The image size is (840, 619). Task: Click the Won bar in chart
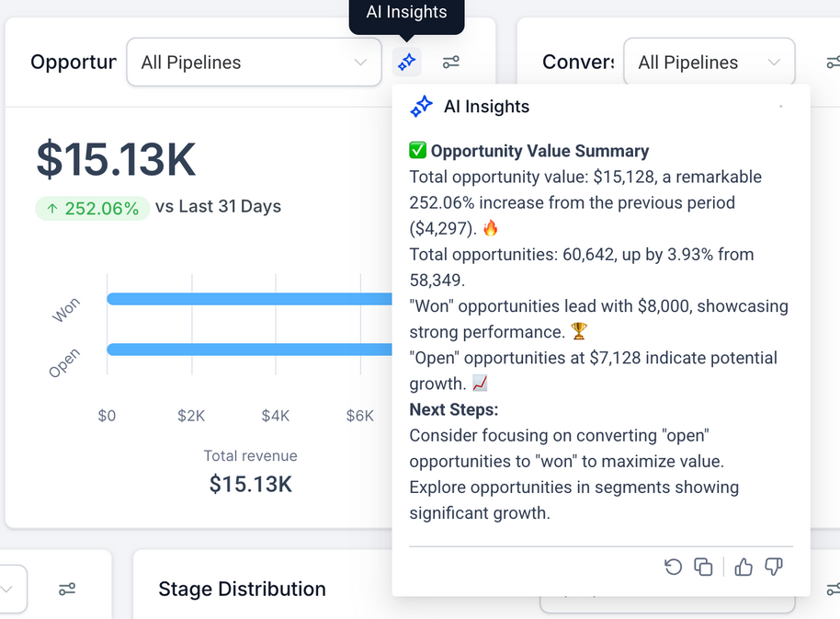pyautogui.click(x=249, y=299)
